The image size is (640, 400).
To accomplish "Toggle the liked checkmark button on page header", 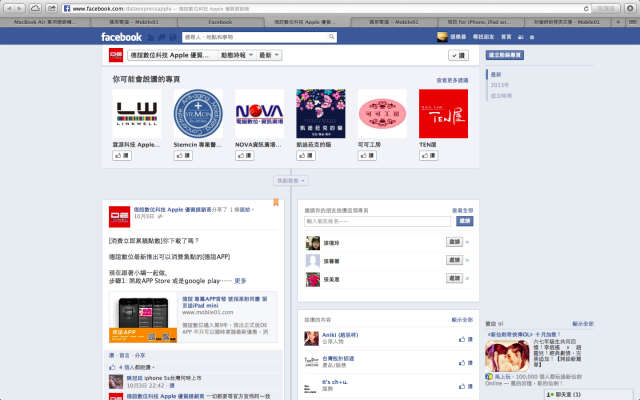I will click(x=458, y=56).
